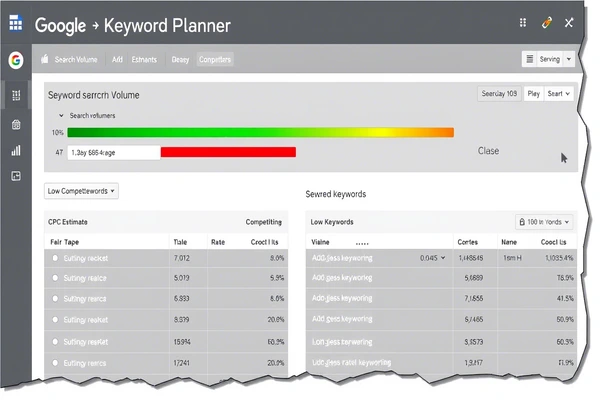
Task: Click the Nane column header
Action: 509,242
